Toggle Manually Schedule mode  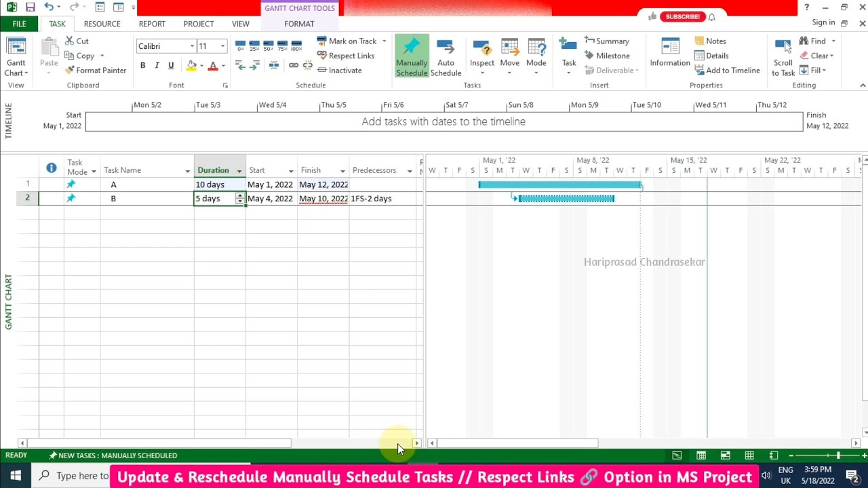coord(412,58)
